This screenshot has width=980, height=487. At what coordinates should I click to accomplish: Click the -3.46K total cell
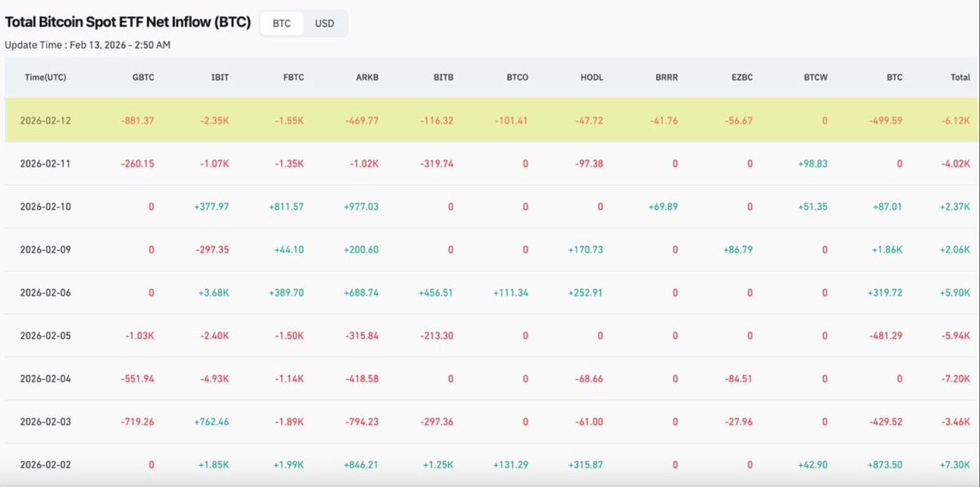(956, 422)
